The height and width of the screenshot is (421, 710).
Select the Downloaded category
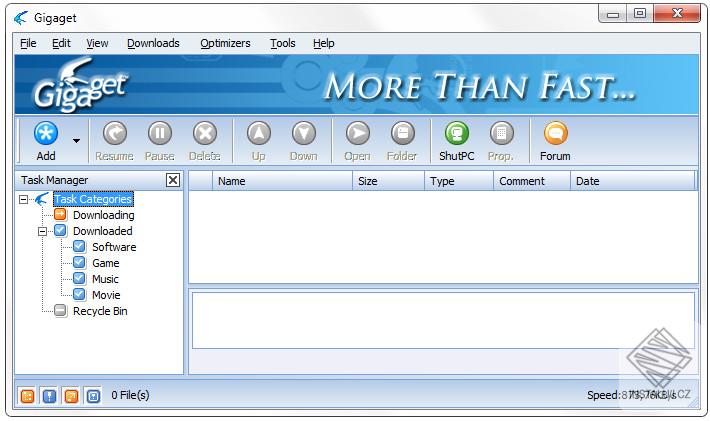[103, 231]
